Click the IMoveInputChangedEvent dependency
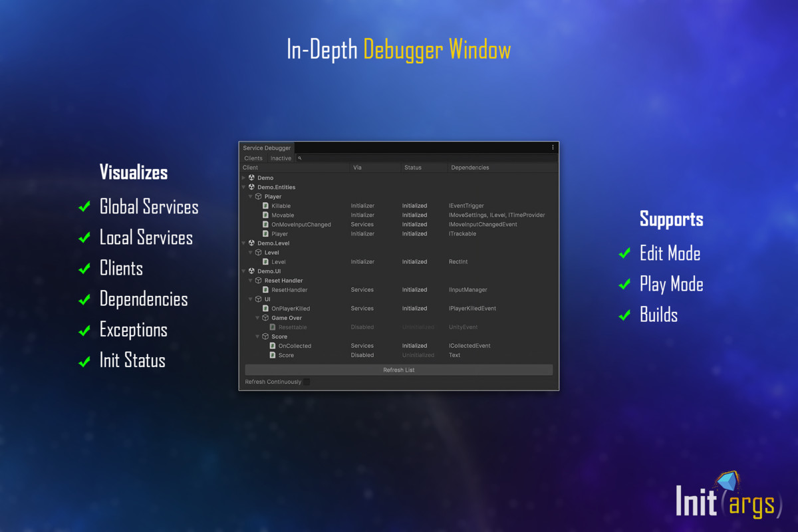This screenshot has height=532, width=798. coord(483,224)
